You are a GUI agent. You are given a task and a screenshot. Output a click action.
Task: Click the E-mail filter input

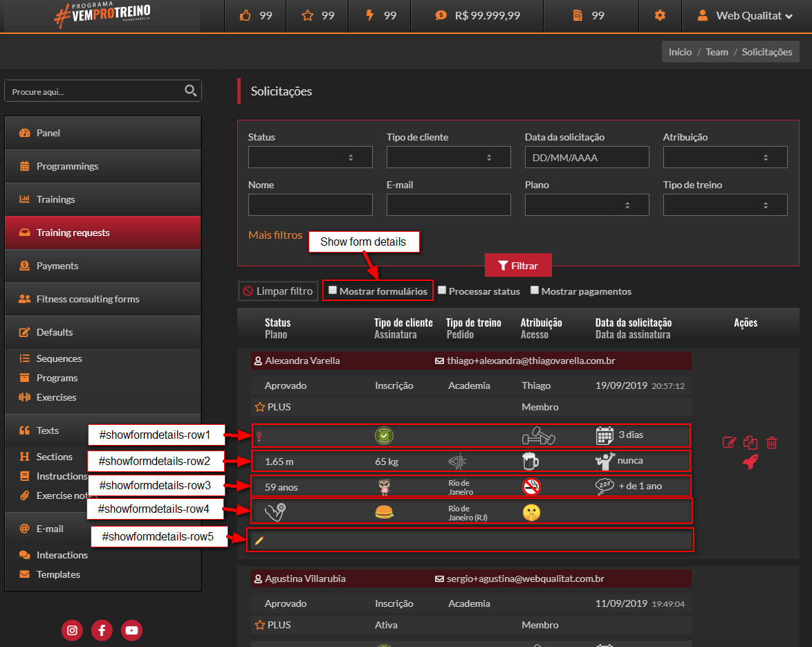click(x=448, y=205)
